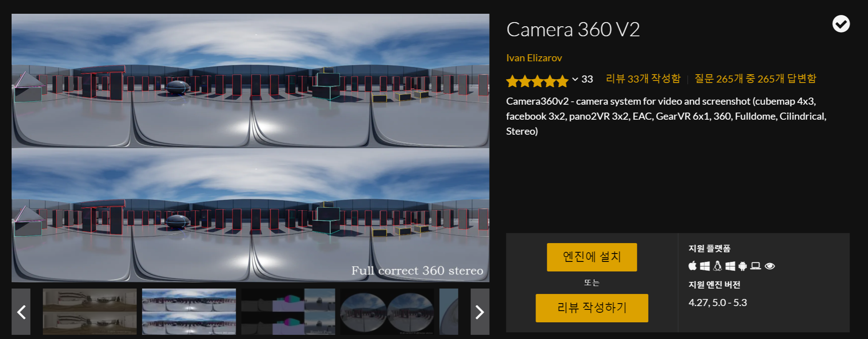Click the five-star rating display
This screenshot has height=339, width=868.
[537, 80]
